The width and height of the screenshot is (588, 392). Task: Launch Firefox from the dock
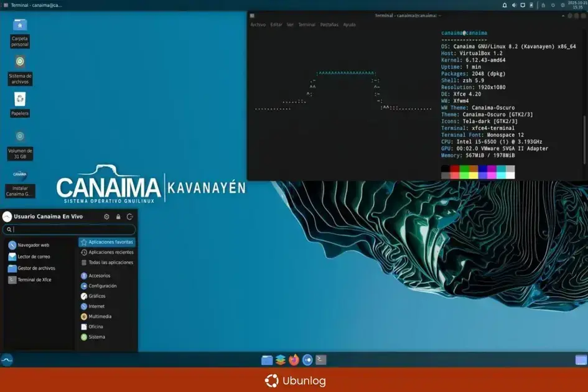pyautogui.click(x=294, y=360)
